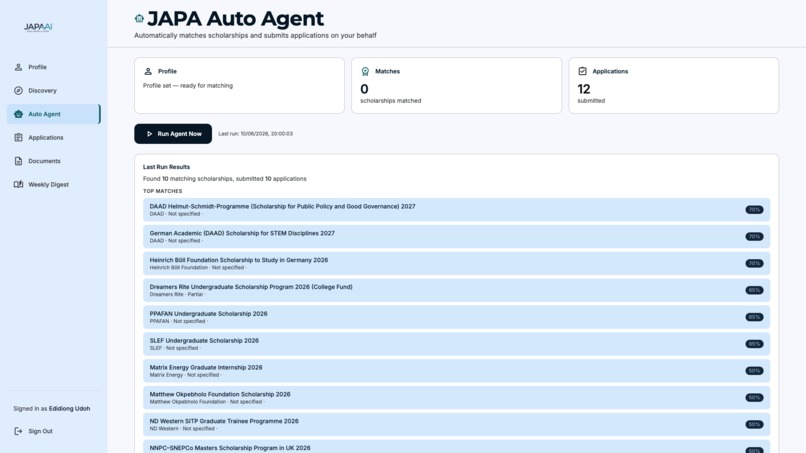The width and height of the screenshot is (806, 453).
Task: Click the Profile person icon in sidebar
Action: (x=19, y=67)
